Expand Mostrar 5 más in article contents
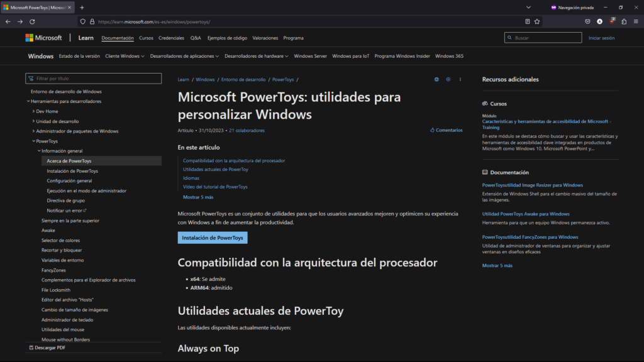Viewport: 644px width, 362px height. [x=198, y=197]
